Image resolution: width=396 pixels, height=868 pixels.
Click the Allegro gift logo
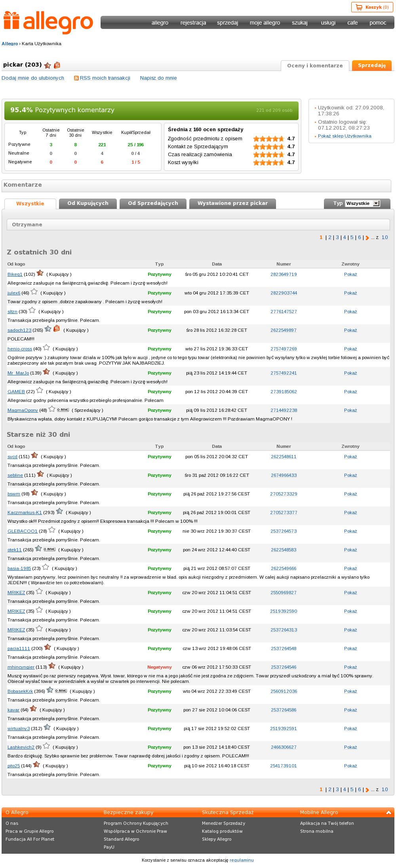(48, 23)
